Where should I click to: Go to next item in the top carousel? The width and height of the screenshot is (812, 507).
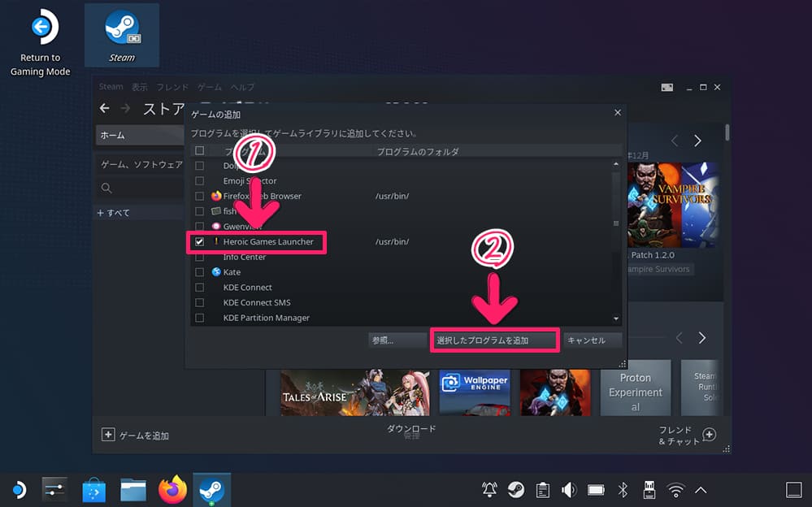(x=697, y=141)
